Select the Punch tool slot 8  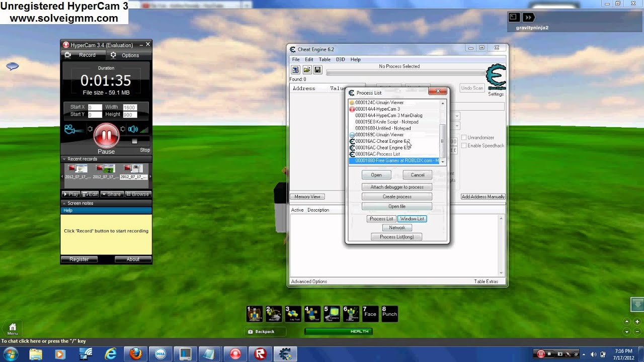389,314
